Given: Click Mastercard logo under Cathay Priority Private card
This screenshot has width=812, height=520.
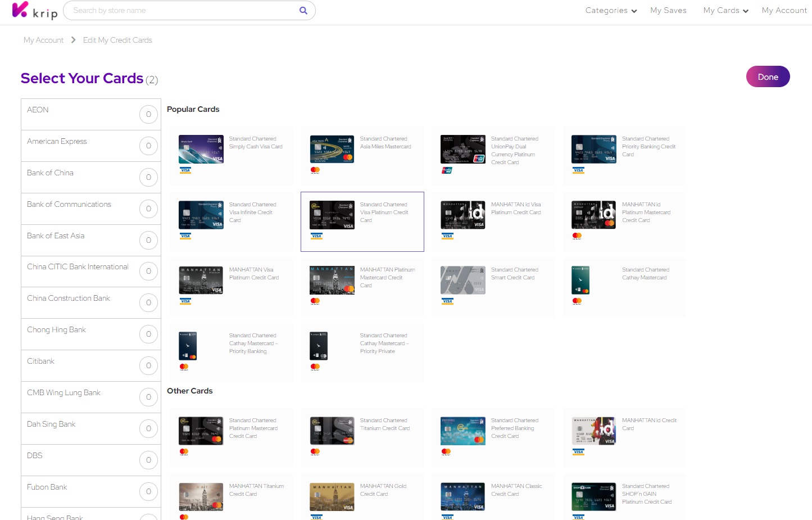Looking at the screenshot, I should tap(315, 367).
